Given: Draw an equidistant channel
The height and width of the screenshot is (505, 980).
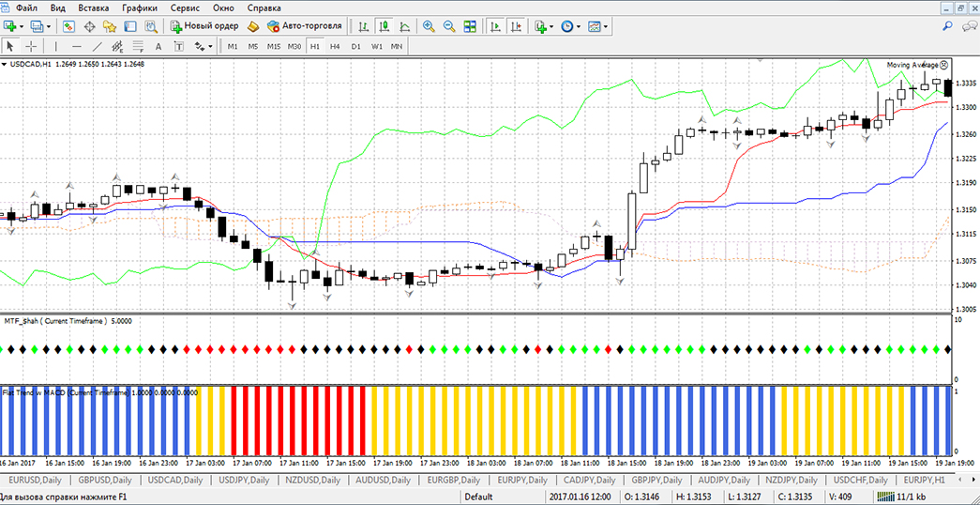Looking at the screenshot, I should coord(117,46).
